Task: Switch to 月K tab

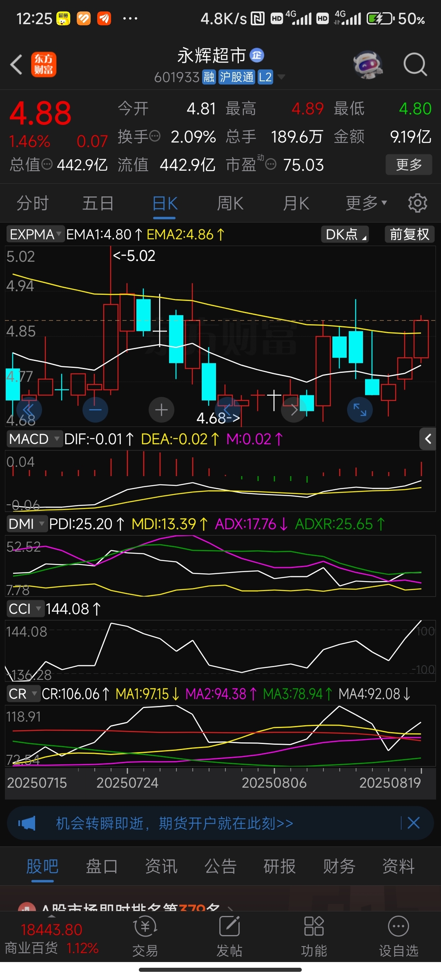Action: pyautogui.click(x=296, y=203)
